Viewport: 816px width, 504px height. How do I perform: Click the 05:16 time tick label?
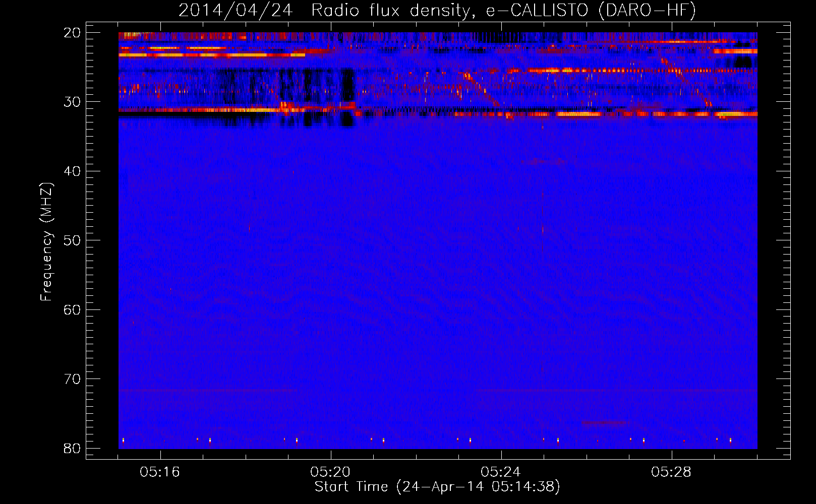[x=160, y=472]
